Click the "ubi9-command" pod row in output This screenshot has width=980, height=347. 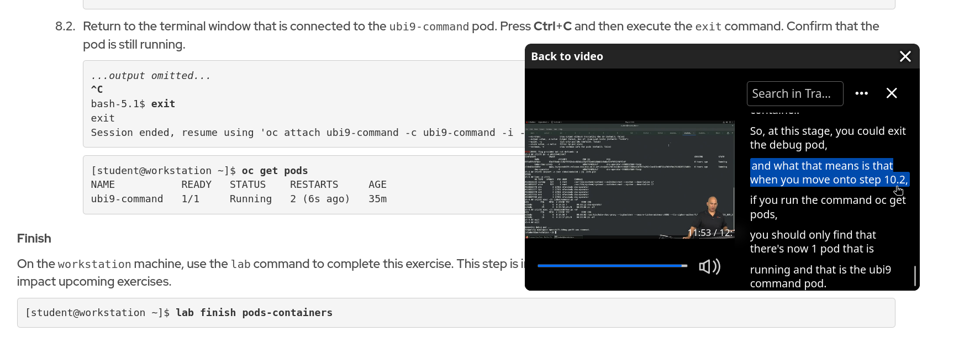(x=127, y=199)
